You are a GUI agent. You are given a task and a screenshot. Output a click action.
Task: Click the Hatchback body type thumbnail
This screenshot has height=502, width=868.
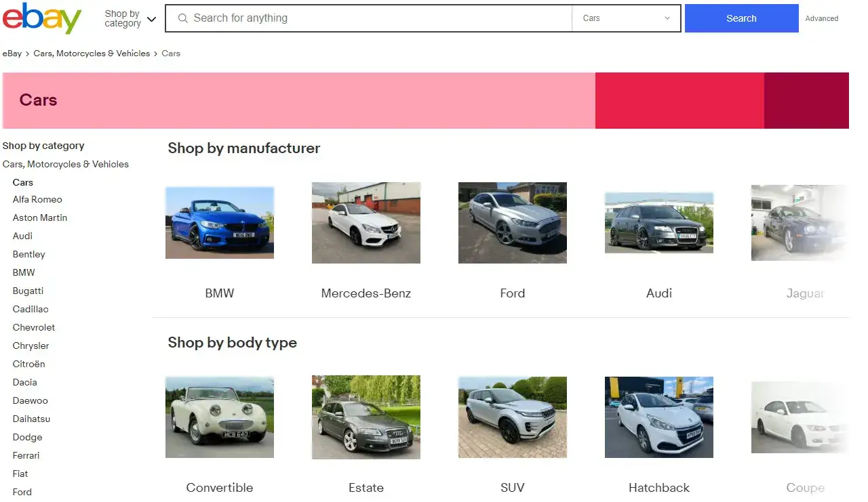click(x=659, y=417)
